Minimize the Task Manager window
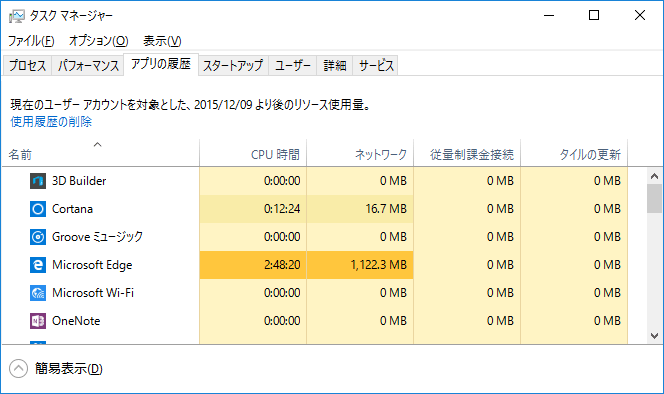This screenshot has width=664, height=394. point(549,16)
